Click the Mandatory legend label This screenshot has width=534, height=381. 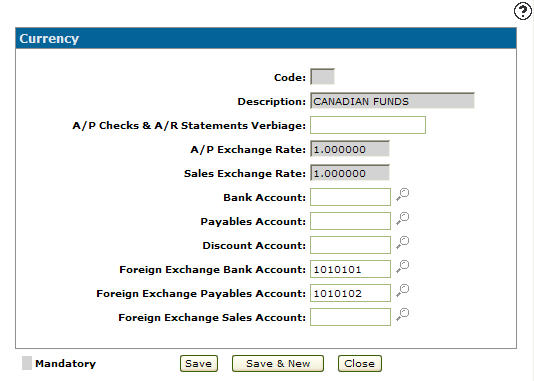[65, 364]
